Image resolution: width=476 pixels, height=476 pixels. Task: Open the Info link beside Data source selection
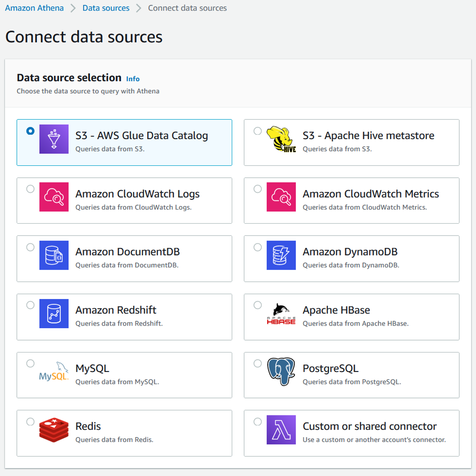133,79
